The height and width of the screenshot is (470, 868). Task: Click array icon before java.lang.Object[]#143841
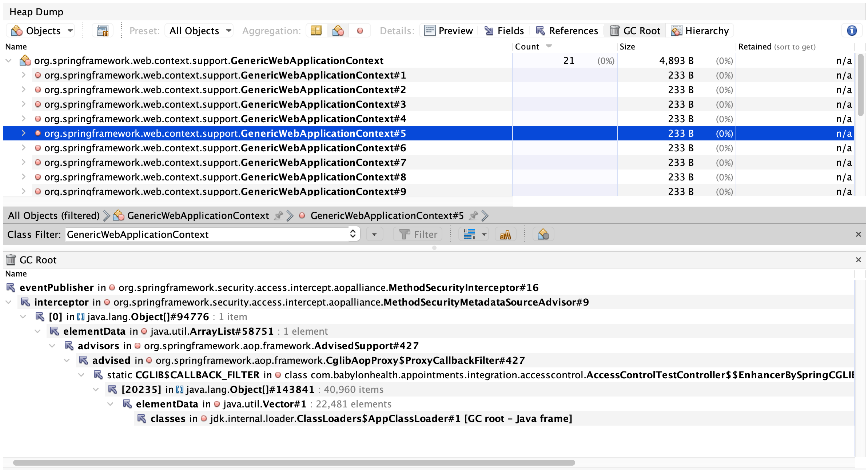[x=179, y=390]
